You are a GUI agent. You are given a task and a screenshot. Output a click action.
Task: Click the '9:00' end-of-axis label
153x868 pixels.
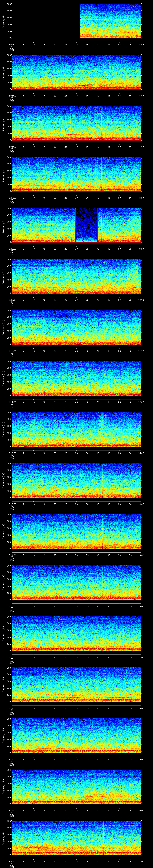coord(141,249)
